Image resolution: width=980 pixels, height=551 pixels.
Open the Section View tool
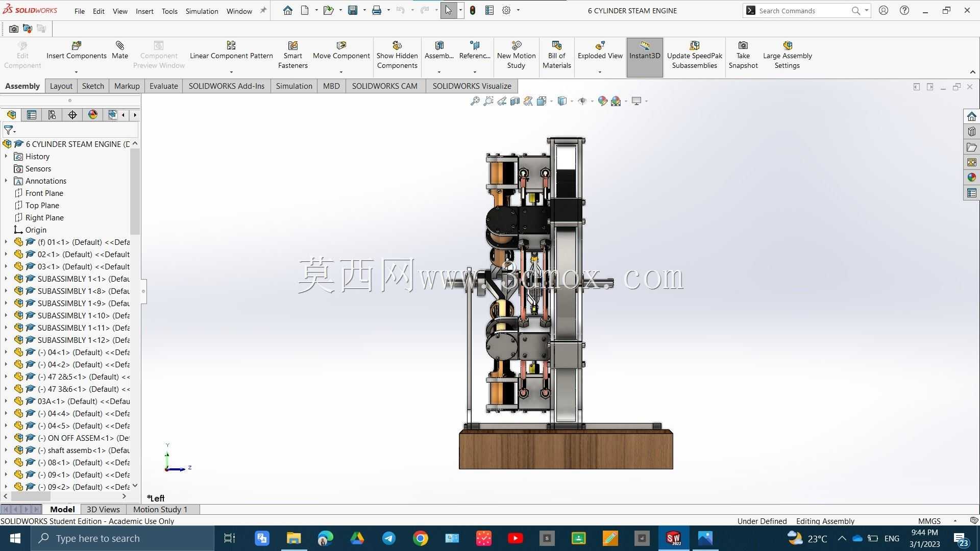[x=515, y=101]
